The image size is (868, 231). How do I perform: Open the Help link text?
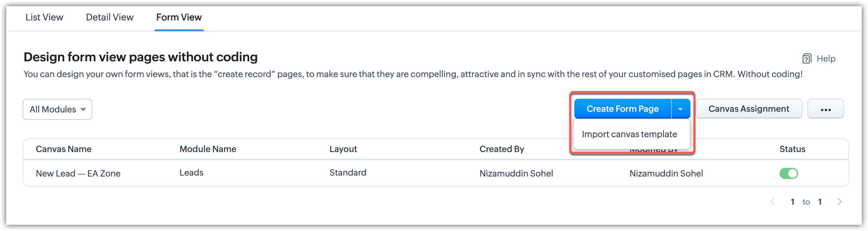click(x=825, y=59)
